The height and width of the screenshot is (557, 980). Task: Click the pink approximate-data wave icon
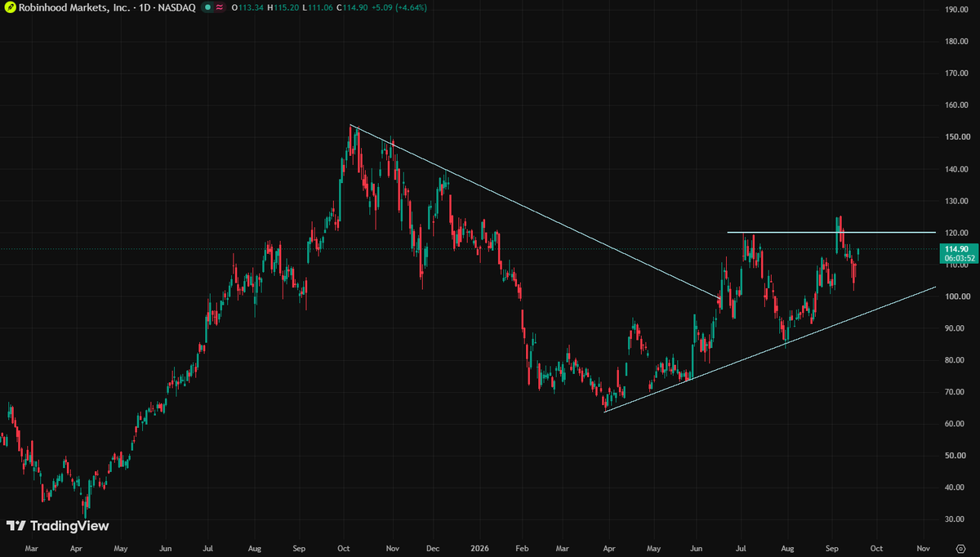220,7
